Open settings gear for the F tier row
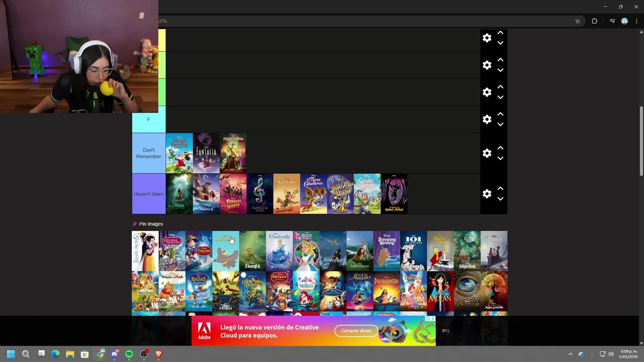 [487, 119]
